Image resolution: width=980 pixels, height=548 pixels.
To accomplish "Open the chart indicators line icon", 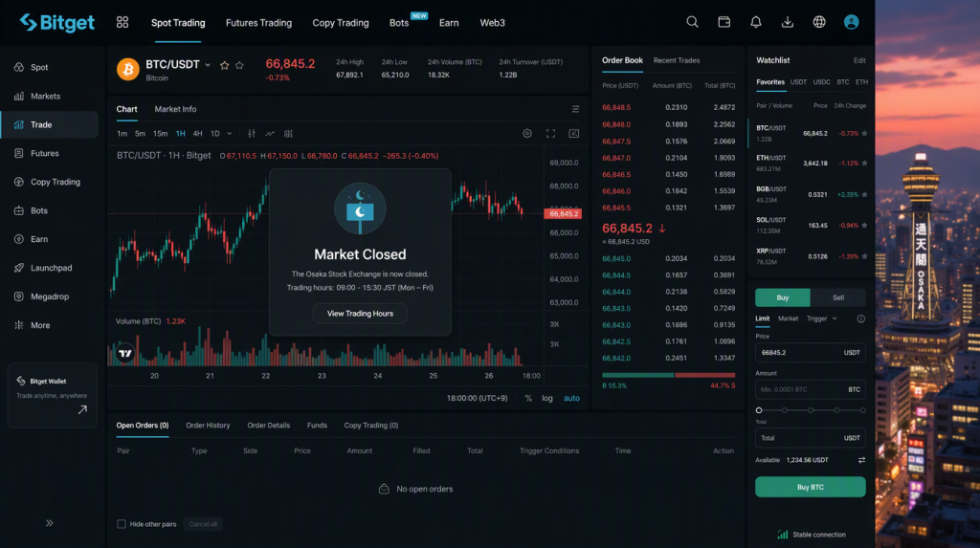I will point(269,134).
